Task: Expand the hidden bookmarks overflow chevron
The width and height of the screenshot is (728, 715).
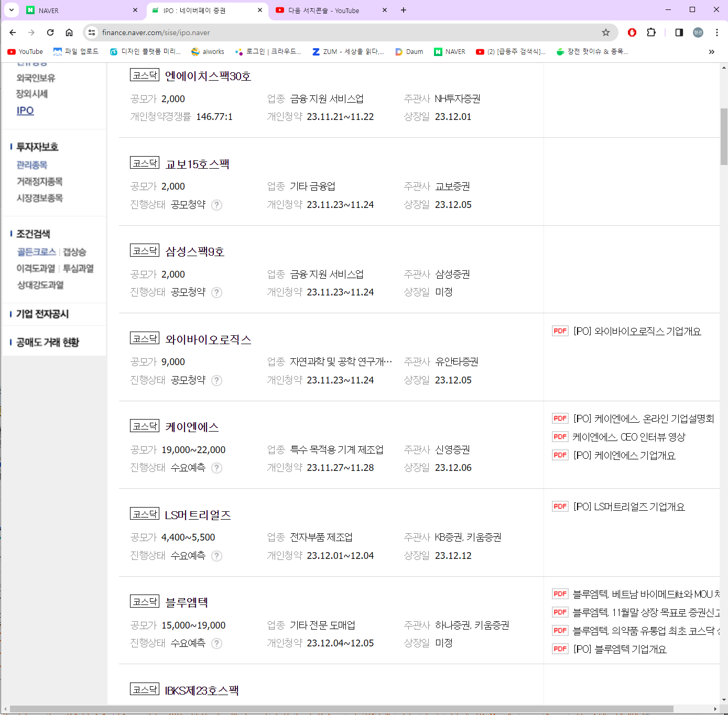Action: pyautogui.click(x=711, y=51)
